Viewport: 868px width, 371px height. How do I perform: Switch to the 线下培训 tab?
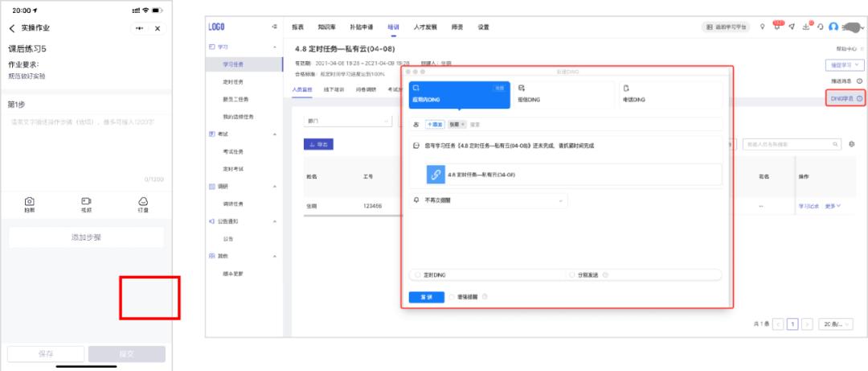click(x=334, y=89)
